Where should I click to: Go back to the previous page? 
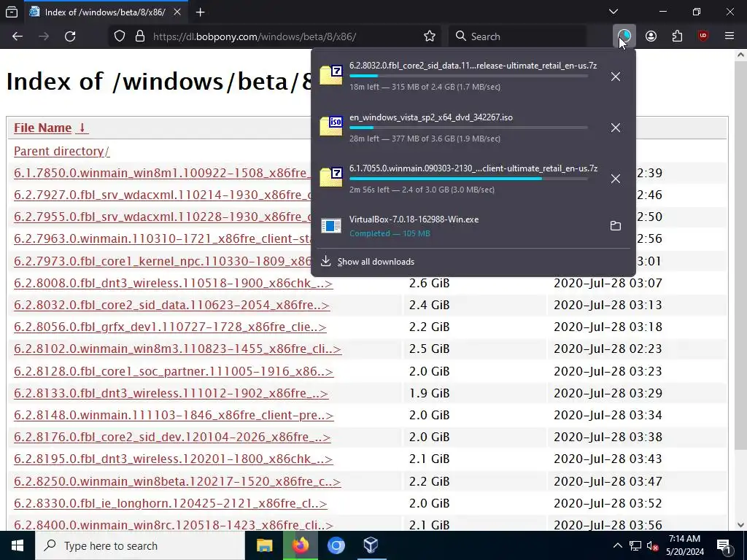18,36
